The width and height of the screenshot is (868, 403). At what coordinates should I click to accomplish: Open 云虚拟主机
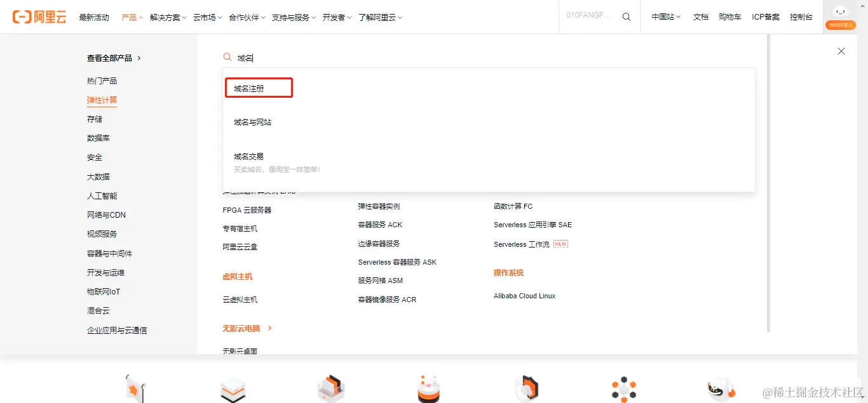(x=240, y=299)
